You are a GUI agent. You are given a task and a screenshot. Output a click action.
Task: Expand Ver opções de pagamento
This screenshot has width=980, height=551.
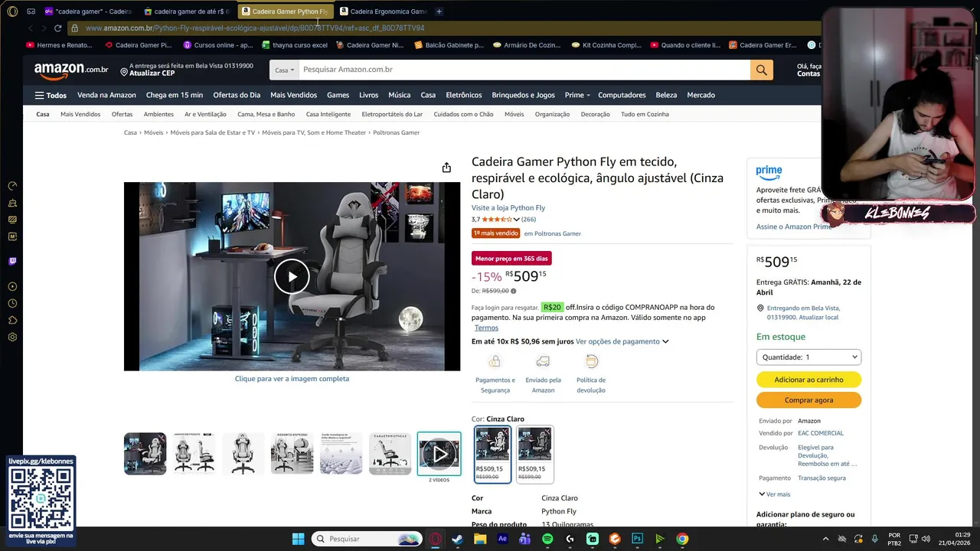point(622,341)
